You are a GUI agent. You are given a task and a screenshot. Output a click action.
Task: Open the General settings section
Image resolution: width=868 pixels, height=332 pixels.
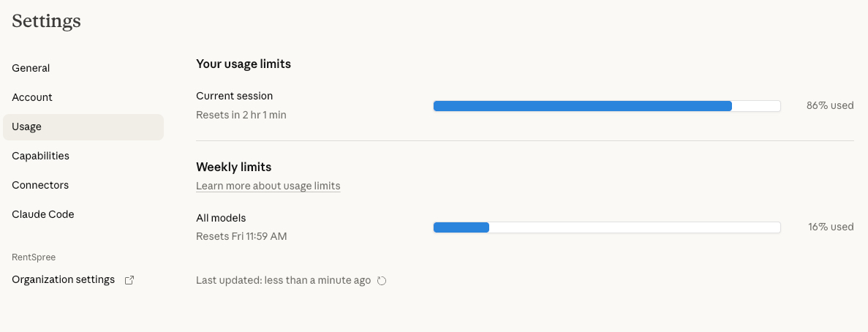(x=31, y=68)
